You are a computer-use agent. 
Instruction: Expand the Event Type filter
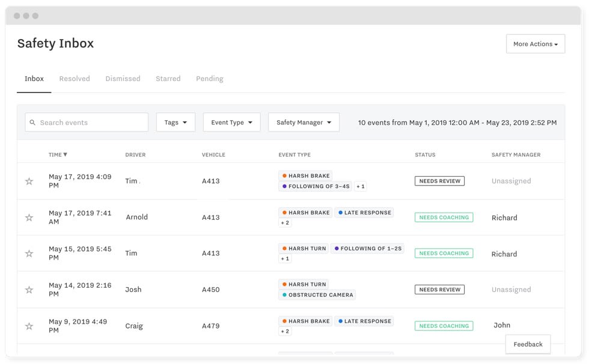coord(232,123)
